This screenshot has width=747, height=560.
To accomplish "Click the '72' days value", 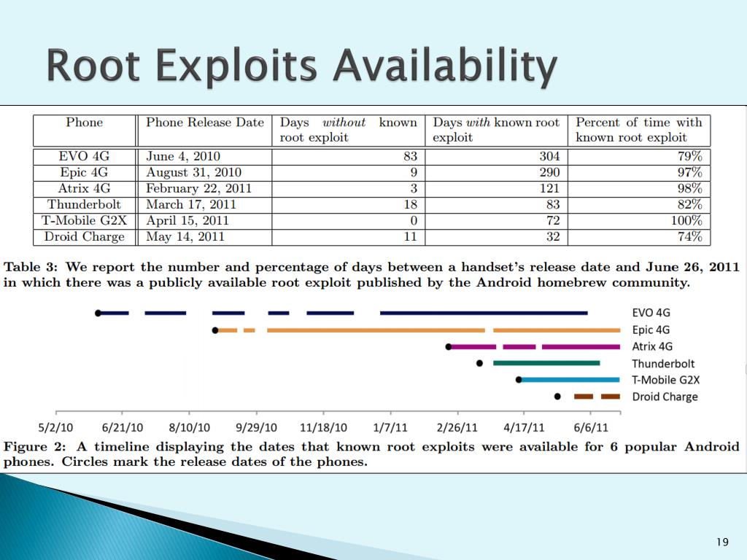I will pos(553,220).
